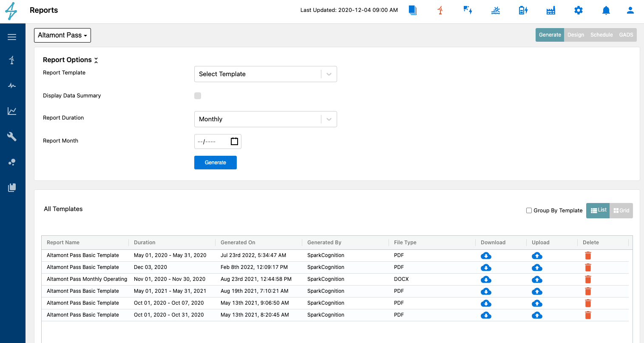Open the user profile icon
Viewport: 644px width, 343px height.
[x=630, y=10]
